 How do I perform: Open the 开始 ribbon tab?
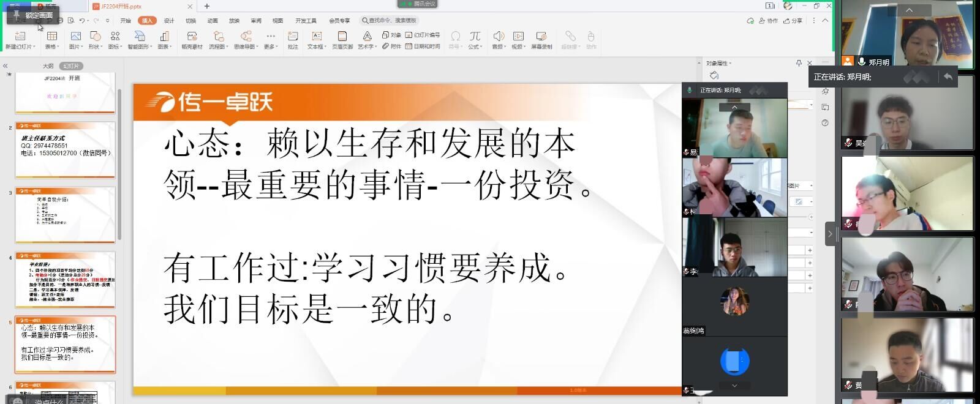click(126, 21)
